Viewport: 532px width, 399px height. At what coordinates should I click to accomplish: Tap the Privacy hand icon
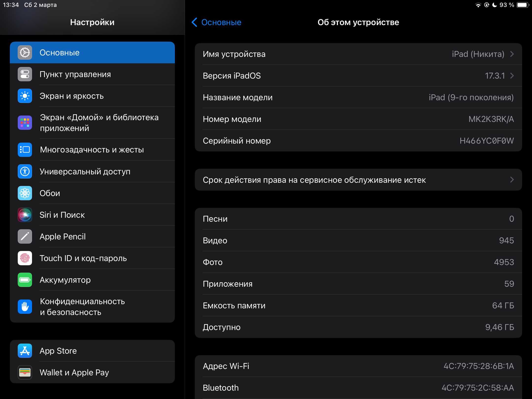tap(25, 307)
